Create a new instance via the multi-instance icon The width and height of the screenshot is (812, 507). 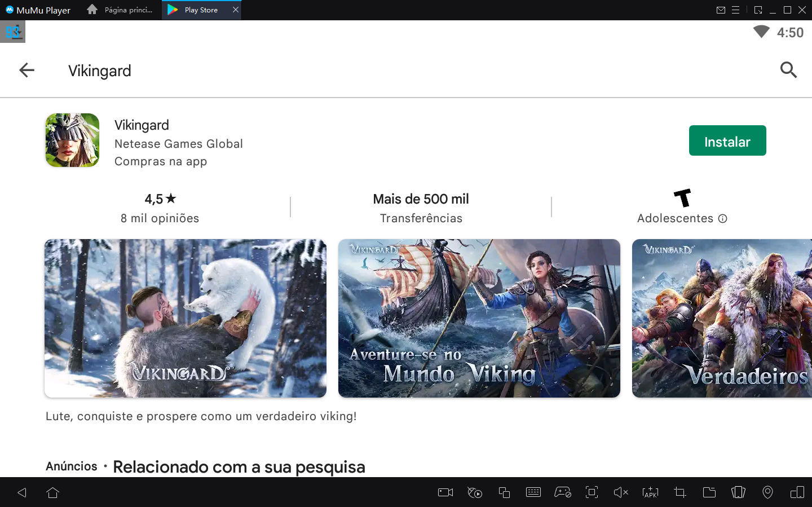504,492
